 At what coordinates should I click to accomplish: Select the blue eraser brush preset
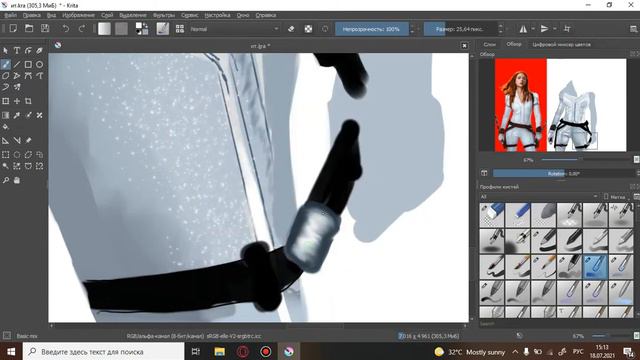click(x=492, y=215)
